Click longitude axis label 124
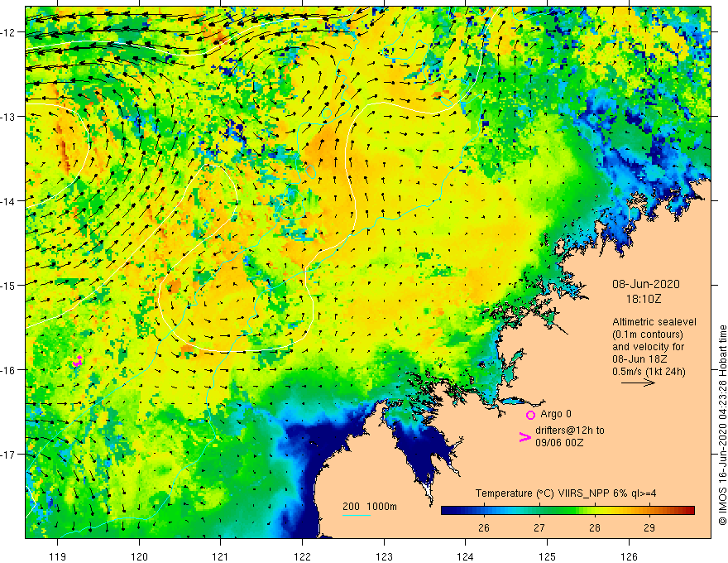Viewport: 728px width, 563px height. coord(465,556)
